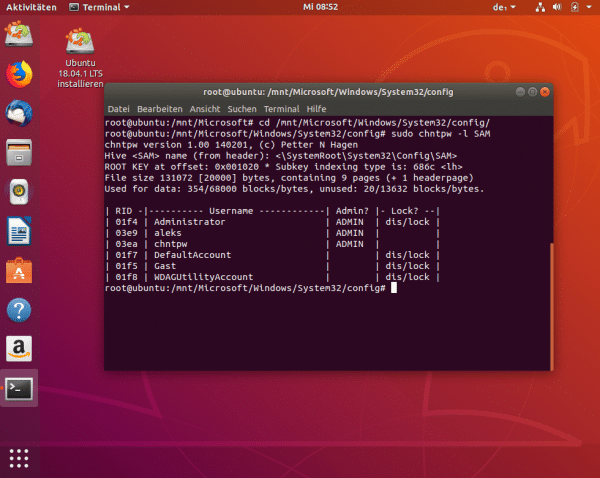This screenshot has height=478, width=600.
Task: Open Ubuntu Software store icon
Action: tap(19, 269)
